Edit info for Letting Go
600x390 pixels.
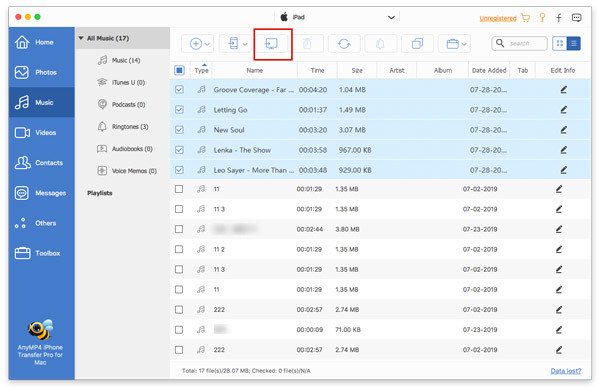coord(564,110)
